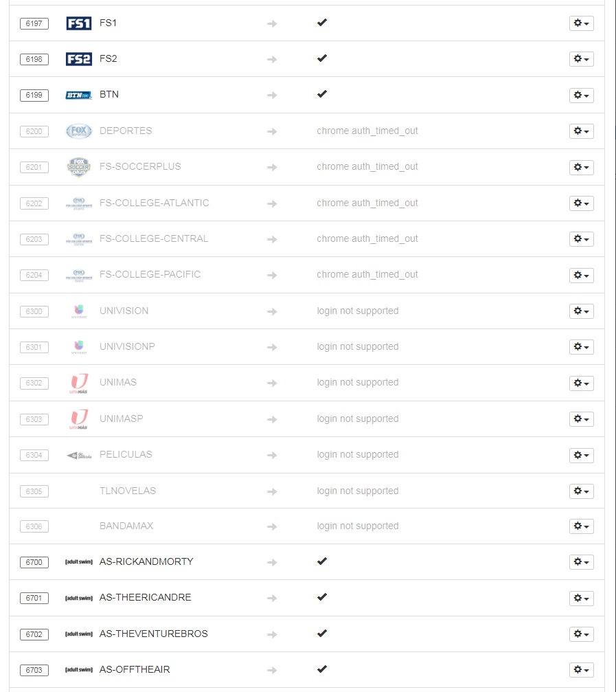
Task: Click the checkmark status for AS-THEERICANDRE
Action: click(x=321, y=597)
